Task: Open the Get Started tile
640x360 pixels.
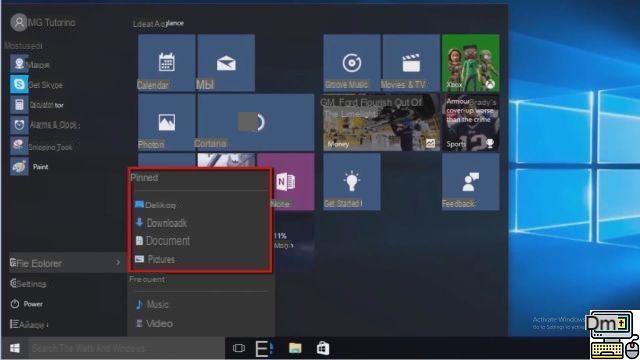Action: (x=352, y=182)
